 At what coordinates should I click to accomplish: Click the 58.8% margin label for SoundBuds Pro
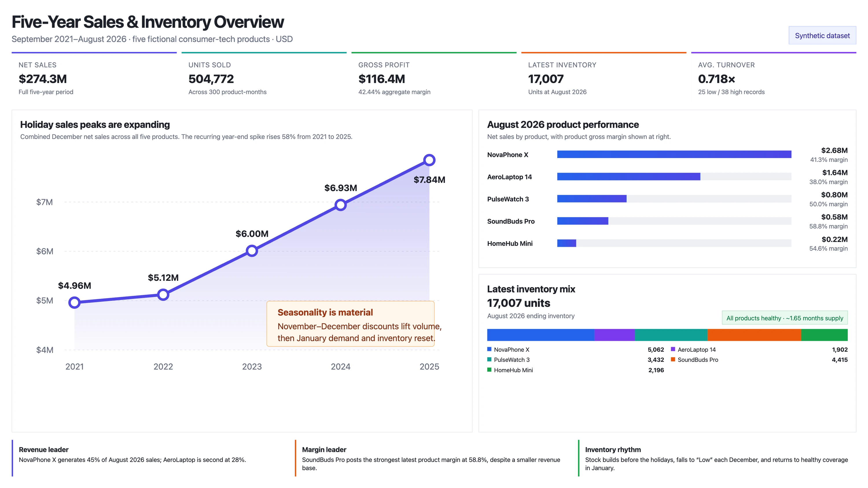[829, 226]
